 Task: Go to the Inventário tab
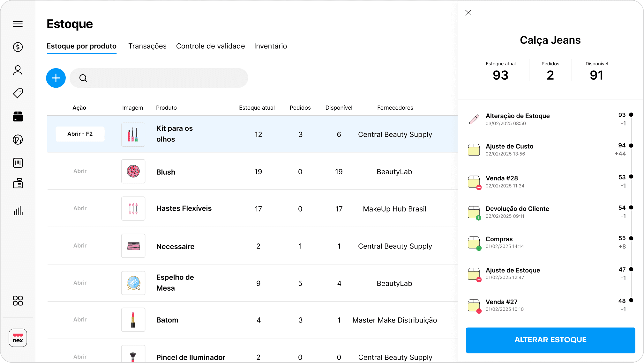tap(270, 46)
